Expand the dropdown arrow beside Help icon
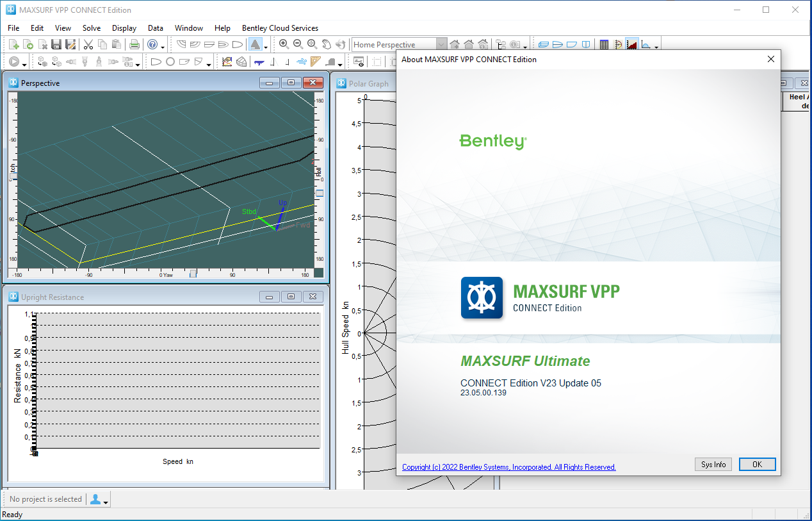The width and height of the screenshot is (812, 521). coord(163,47)
